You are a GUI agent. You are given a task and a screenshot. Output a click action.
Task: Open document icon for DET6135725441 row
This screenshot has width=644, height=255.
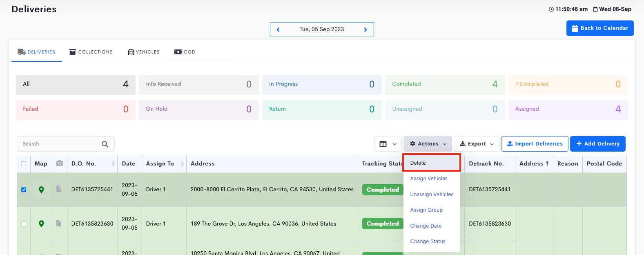(59, 189)
